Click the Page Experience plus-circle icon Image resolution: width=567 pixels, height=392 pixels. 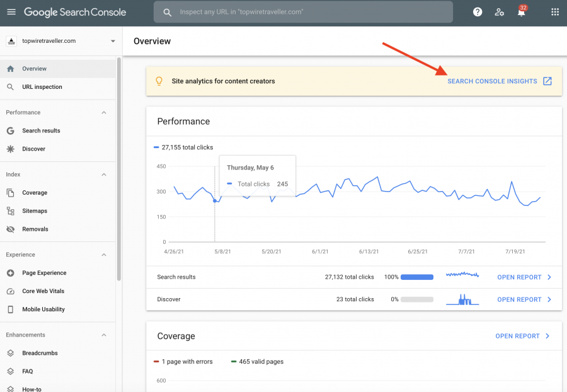tap(11, 273)
